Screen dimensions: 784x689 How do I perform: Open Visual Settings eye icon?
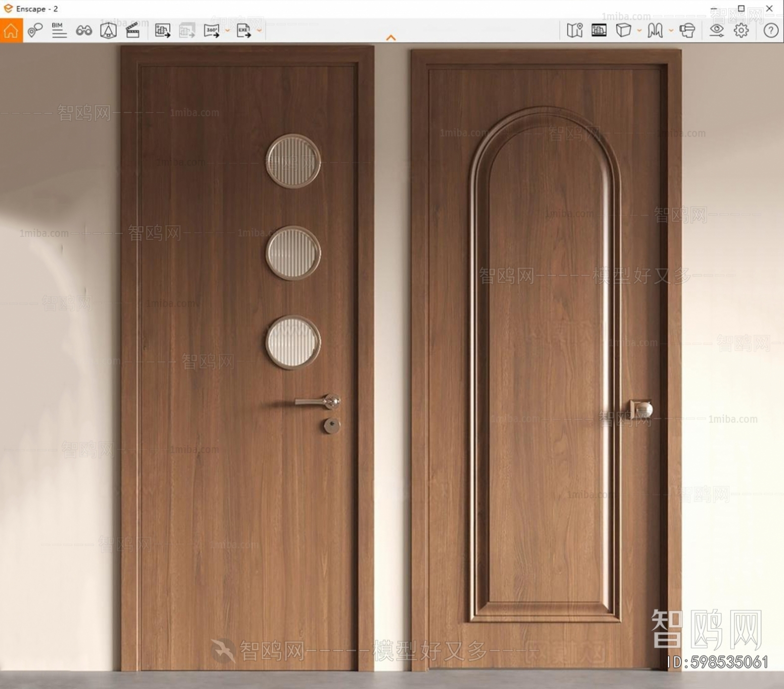coord(716,30)
